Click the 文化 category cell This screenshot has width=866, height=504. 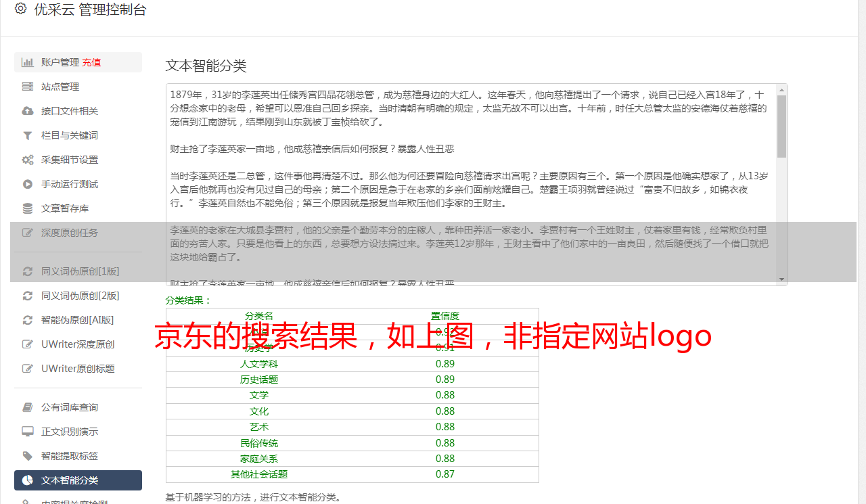click(x=259, y=411)
